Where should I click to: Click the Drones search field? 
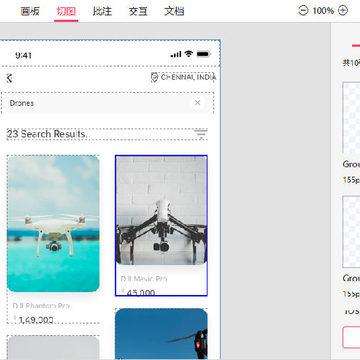tap(107, 103)
